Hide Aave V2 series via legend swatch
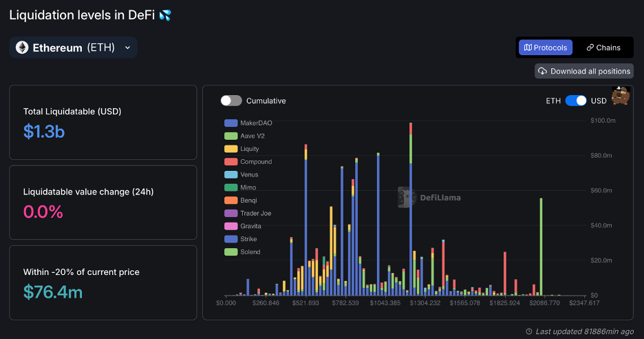The height and width of the screenshot is (339, 644). 230,136
